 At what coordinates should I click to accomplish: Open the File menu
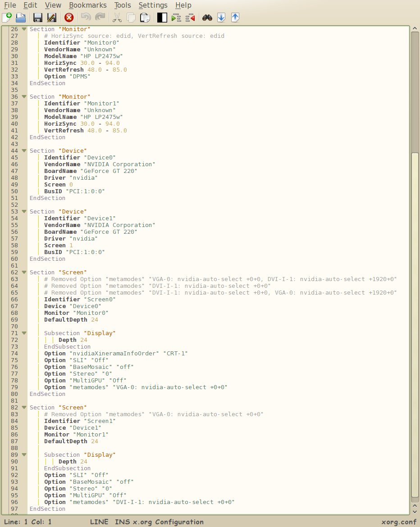tap(10, 5)
